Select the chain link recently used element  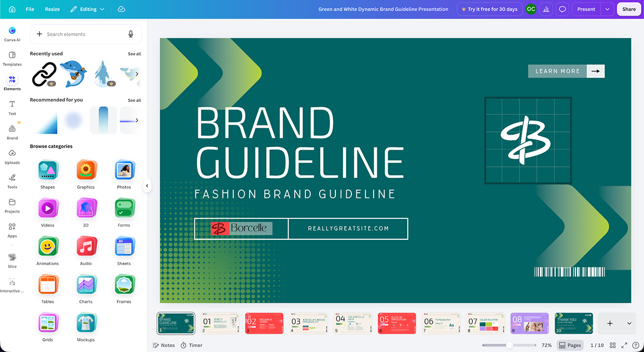43,74
